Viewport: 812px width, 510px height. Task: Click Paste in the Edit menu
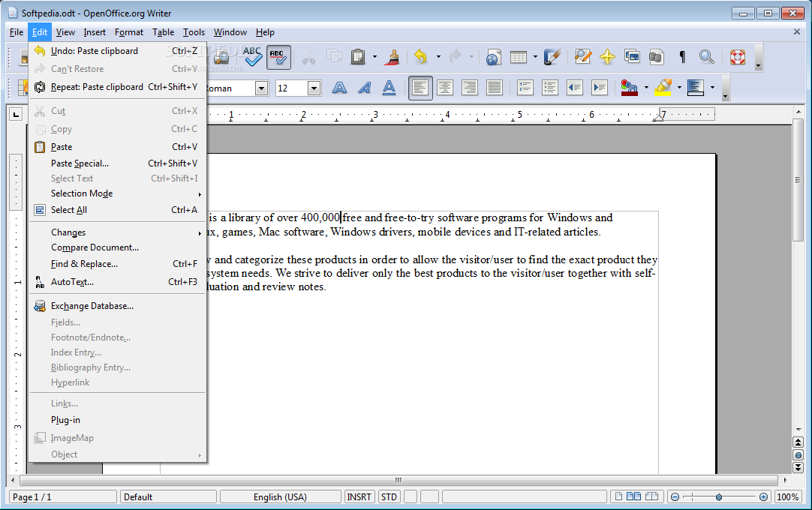[x=118, y=147]
